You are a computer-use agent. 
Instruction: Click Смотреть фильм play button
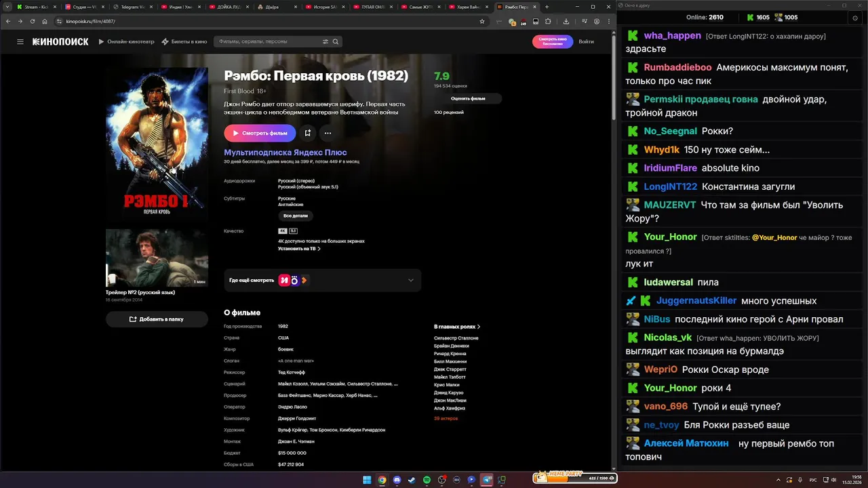click(x=260, y=133)
